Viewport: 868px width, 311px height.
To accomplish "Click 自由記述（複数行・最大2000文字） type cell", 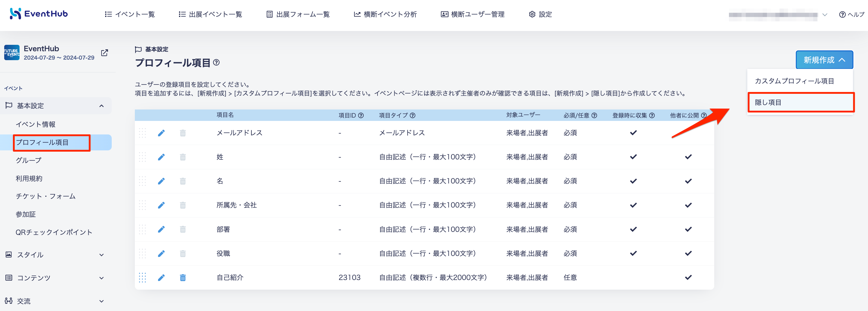I will point(433,278).
